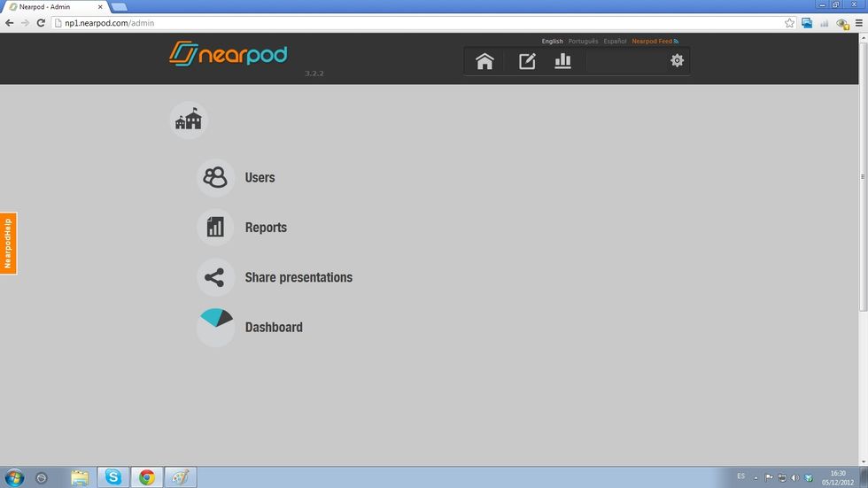Reload the current page
Screen dimensions: 868x488
click(x=41, y=23)
